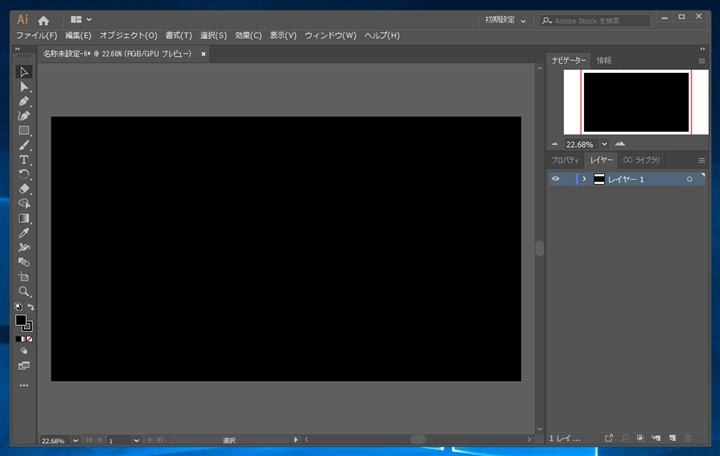Screen dimensions: 720x456
Task: Open 編集(E) menu
Action: click(x=78, y=35)
